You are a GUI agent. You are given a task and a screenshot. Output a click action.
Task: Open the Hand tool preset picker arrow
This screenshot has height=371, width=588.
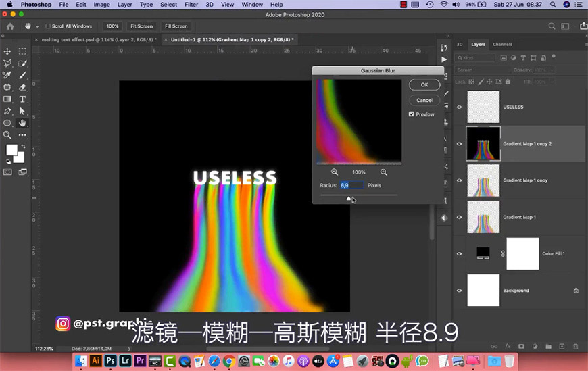tap(37, 26)
